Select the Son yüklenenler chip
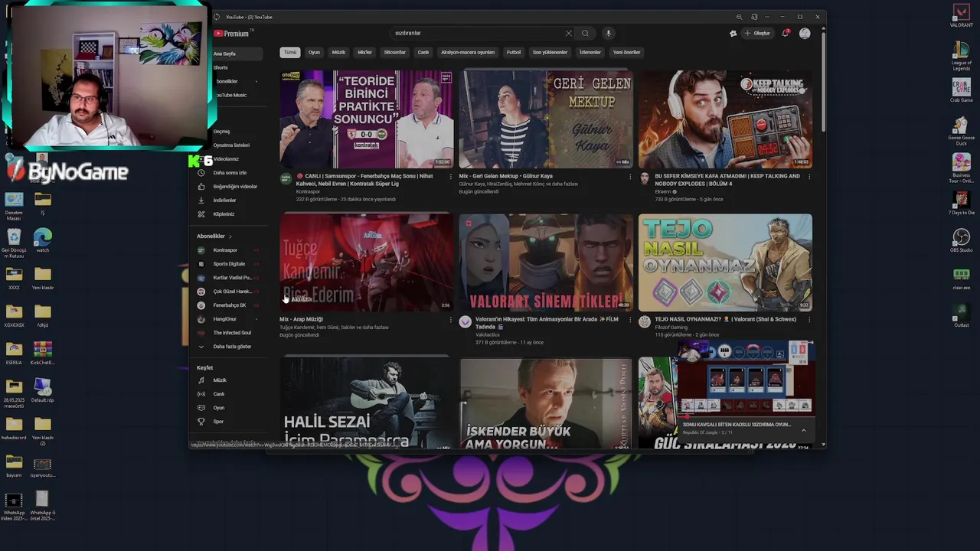980x551 pixels. [x=550, y=53]
